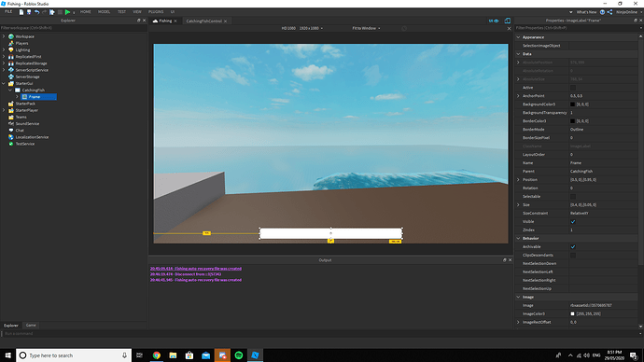This screenshot has height=362, width=644.
Task: Start playtest with the green Play icon
Action: 68,12
